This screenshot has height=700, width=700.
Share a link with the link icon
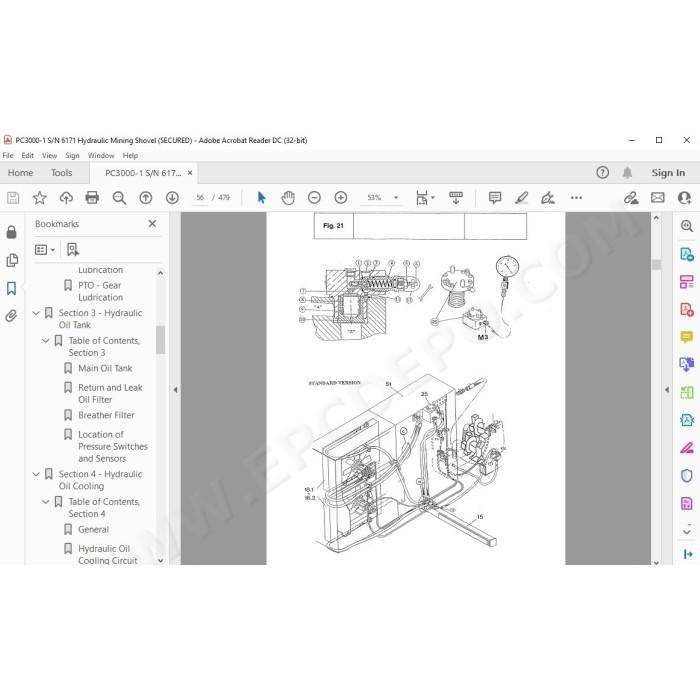631,197
